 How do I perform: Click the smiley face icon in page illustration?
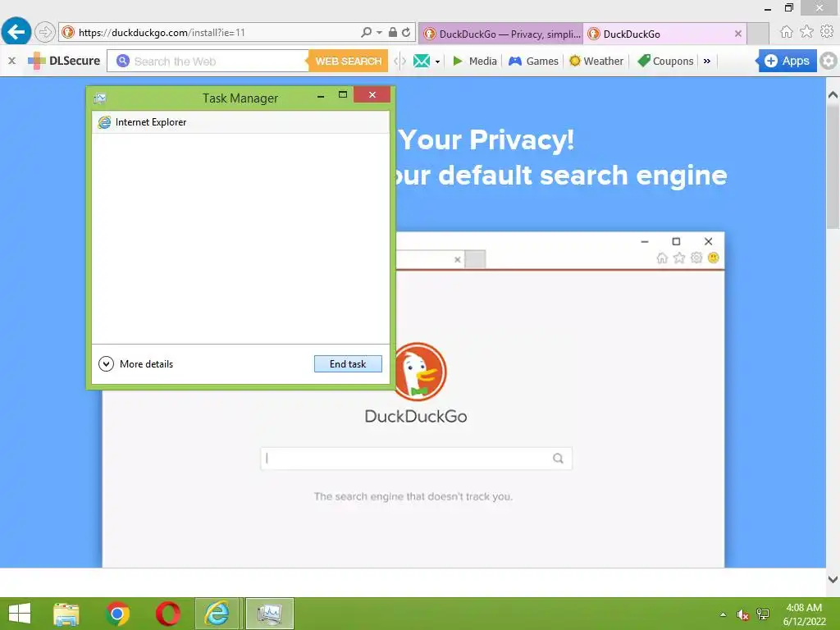click(713, 258)
